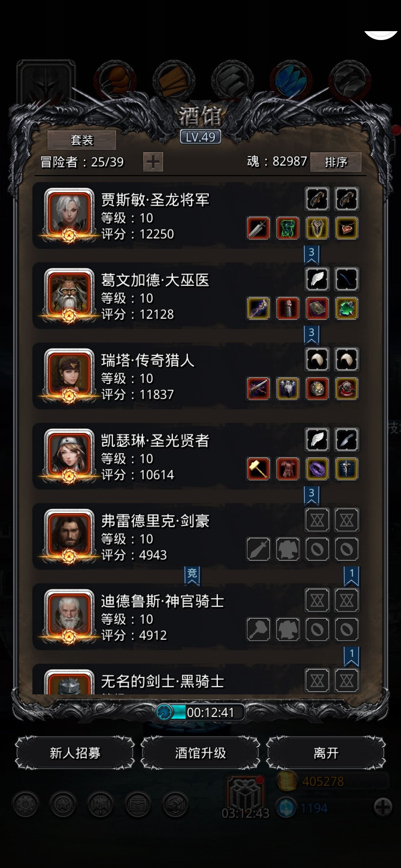Click the 新人招募 recruit button
The width and height of the screenshot is (401, 868).
point(75,753)
